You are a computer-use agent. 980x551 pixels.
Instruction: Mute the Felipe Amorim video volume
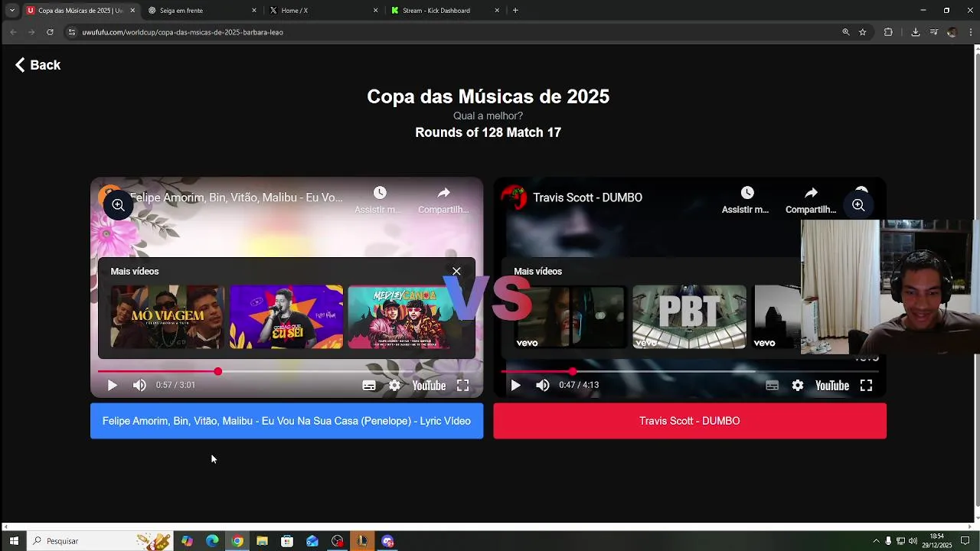(139, 385)
